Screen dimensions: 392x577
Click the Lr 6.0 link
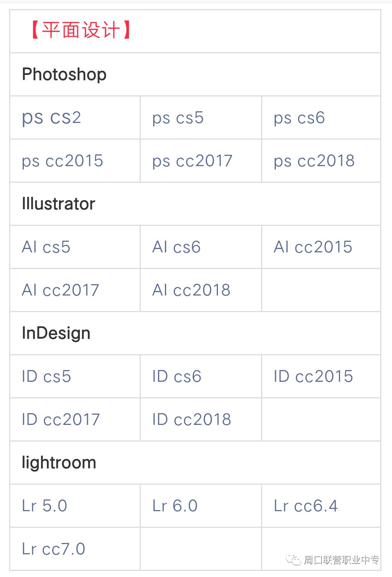point(175,506)
